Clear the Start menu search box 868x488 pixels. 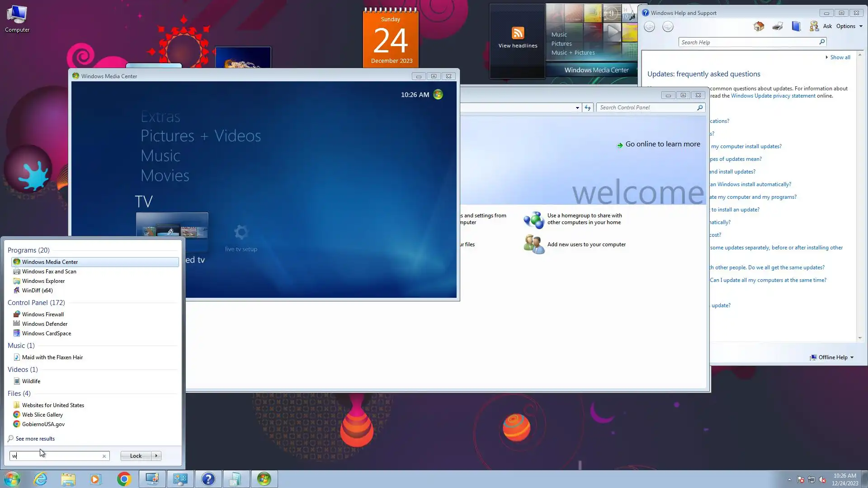coord(104,456)
